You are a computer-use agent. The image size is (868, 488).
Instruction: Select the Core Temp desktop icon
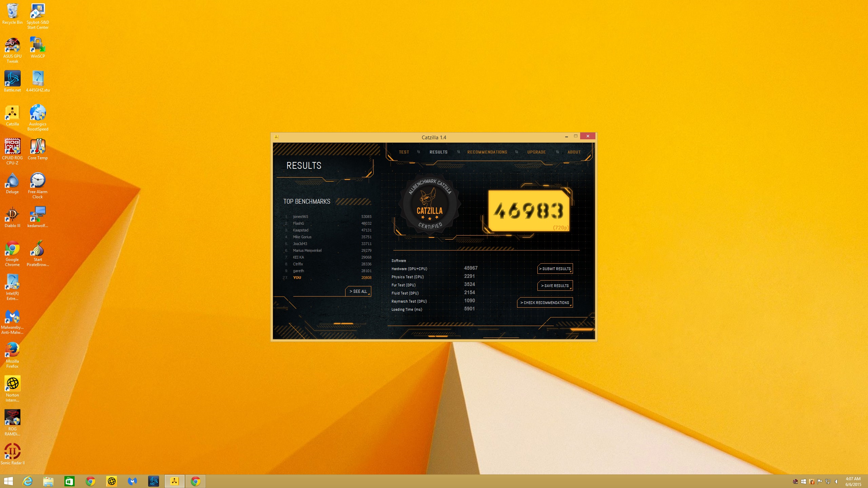point(38,149)
